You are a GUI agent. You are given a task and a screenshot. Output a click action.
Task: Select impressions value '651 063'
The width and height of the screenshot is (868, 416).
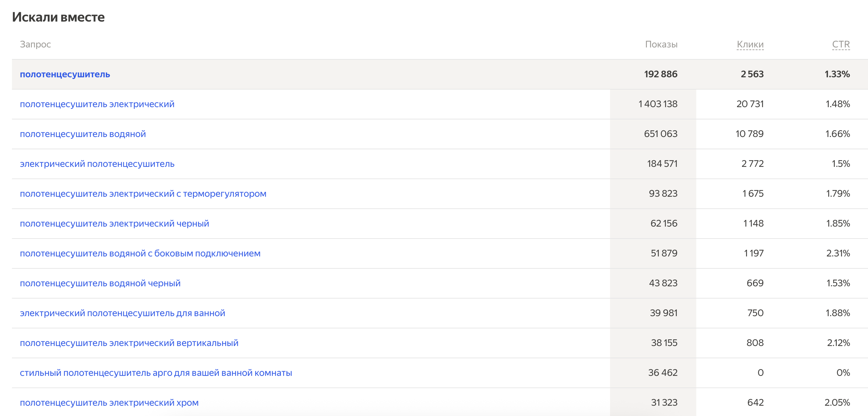pyautogui.click(x=660, y=134)
